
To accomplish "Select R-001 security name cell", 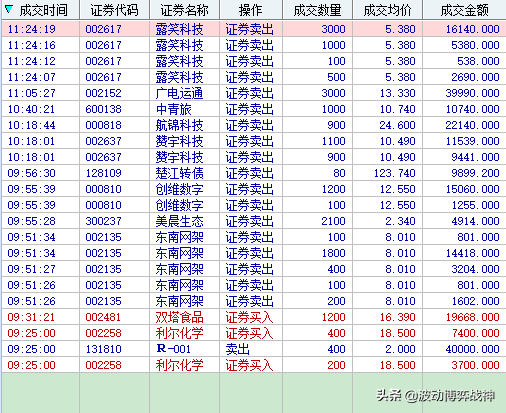I will pyautogui.click(x=173, y=349).
